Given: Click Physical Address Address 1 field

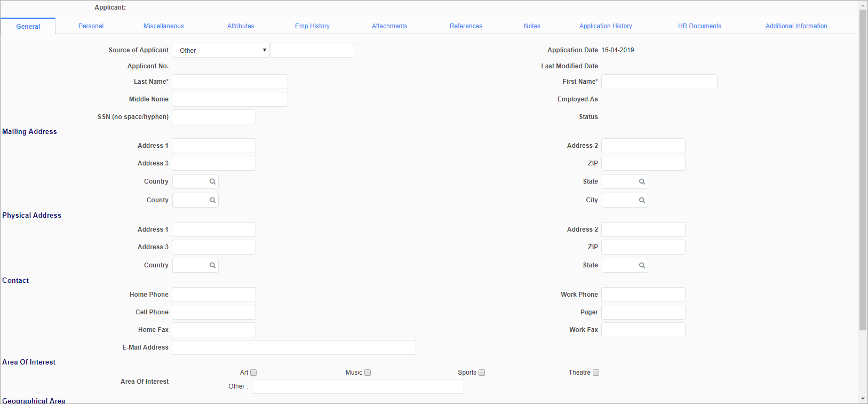Looking at the screenshot, I should coord(214,229).
